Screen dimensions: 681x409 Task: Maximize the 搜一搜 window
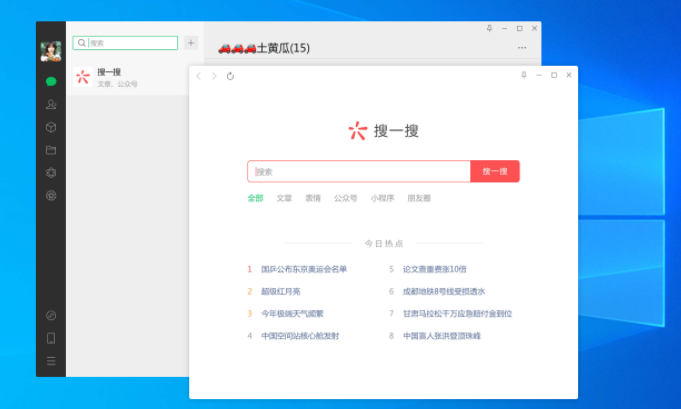click(x=554, y=75)
